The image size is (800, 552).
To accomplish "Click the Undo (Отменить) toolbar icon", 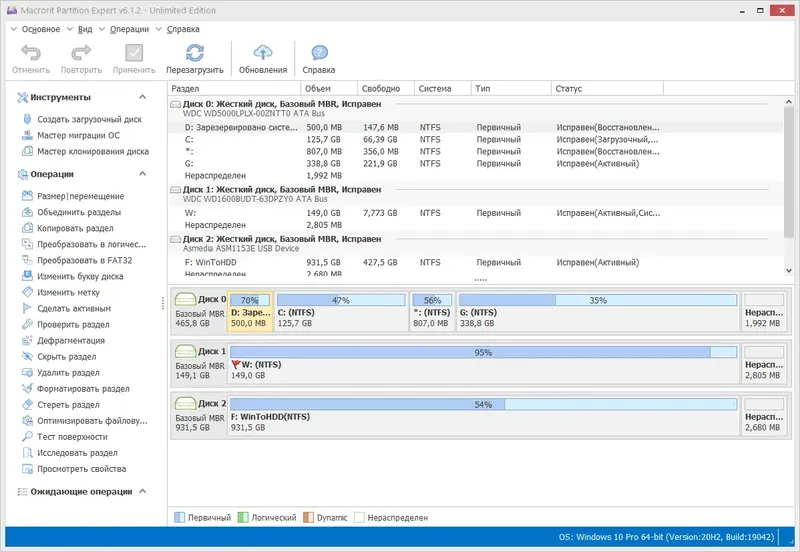I will (31, 53).
